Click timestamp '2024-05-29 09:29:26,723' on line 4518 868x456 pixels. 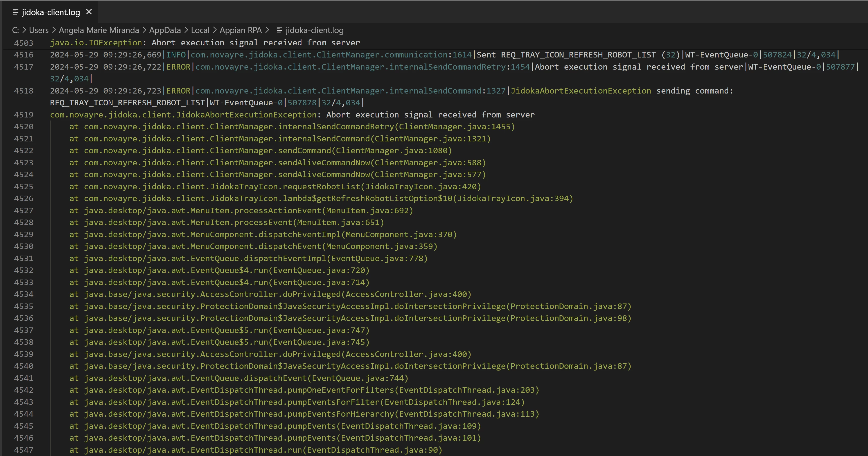106,91
